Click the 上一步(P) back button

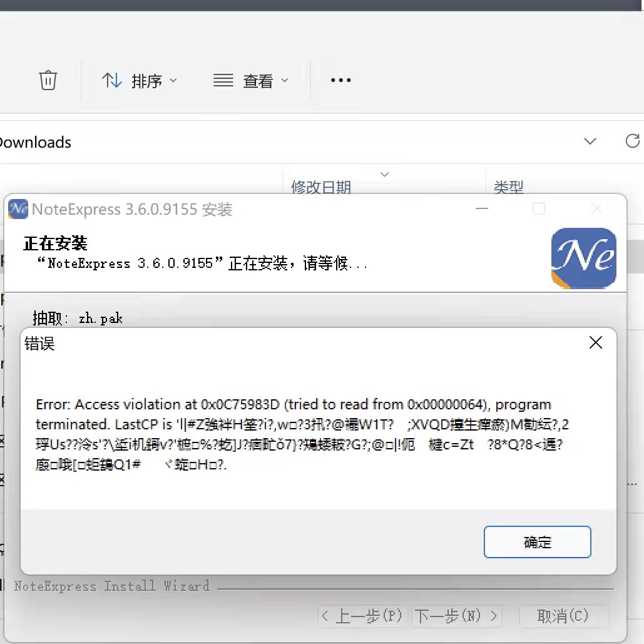(362, 616)
